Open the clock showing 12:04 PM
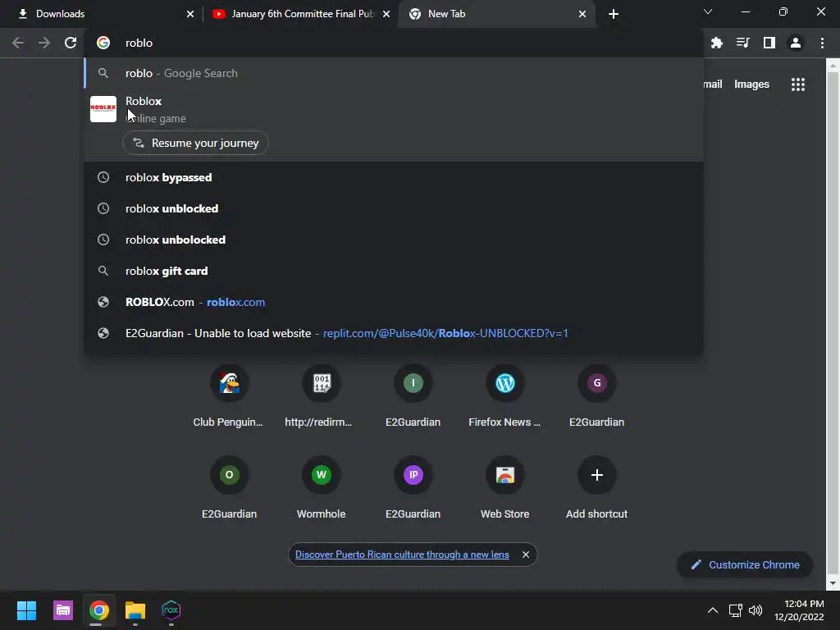840x630 pixels. pyautogui.click(x=799, y=610)
